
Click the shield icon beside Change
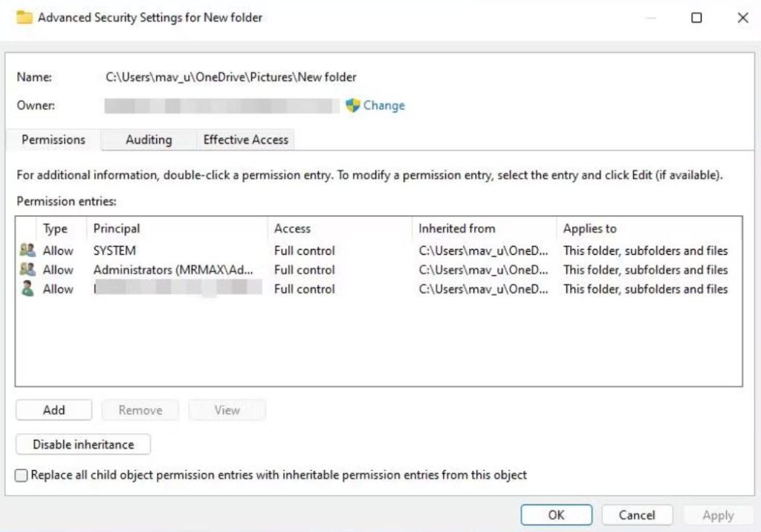coord(353,106)
